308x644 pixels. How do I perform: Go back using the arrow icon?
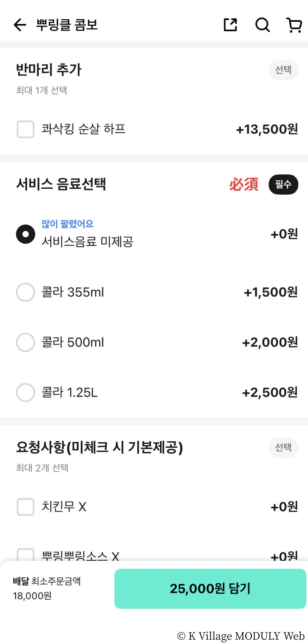tap(20, 25)
